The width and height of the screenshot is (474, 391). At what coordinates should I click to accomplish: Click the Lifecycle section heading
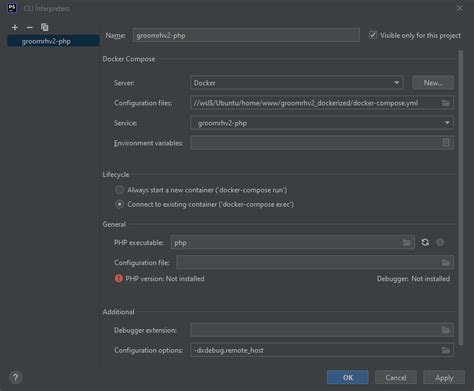[x=116, y=174]
